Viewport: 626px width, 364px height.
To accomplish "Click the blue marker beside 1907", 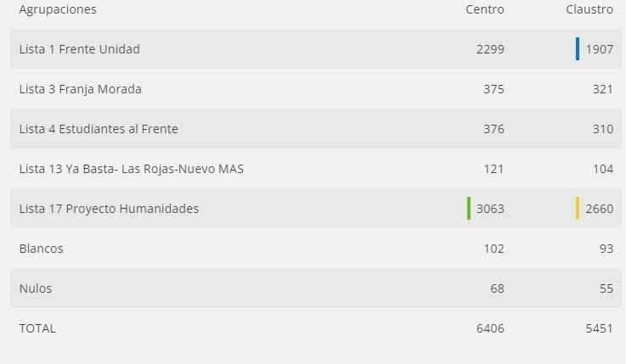I will tap(578, 49).
